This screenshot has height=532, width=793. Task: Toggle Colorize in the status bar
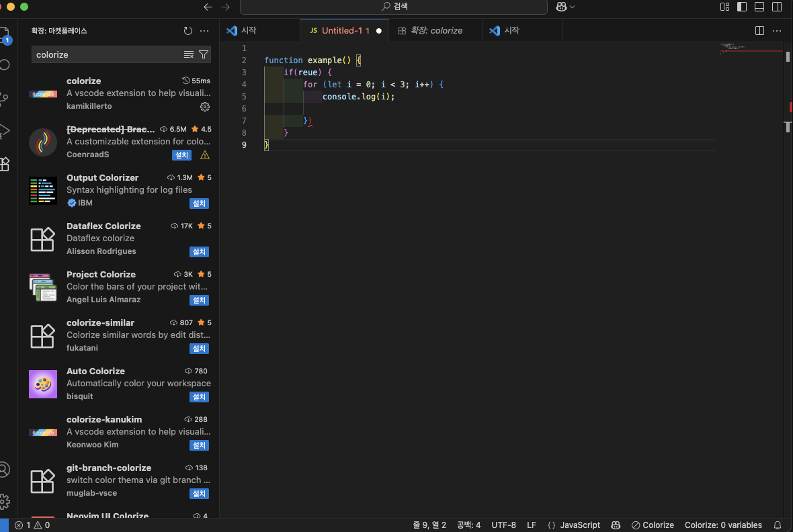(653, 525)
